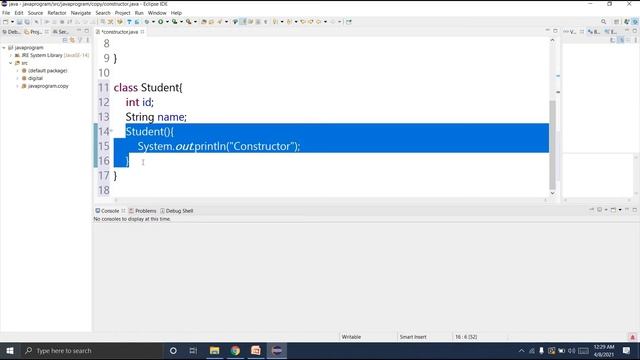Click the Open Type toolbar icon
The width and height of the screenshot is (640, 360).
point(203,22)
